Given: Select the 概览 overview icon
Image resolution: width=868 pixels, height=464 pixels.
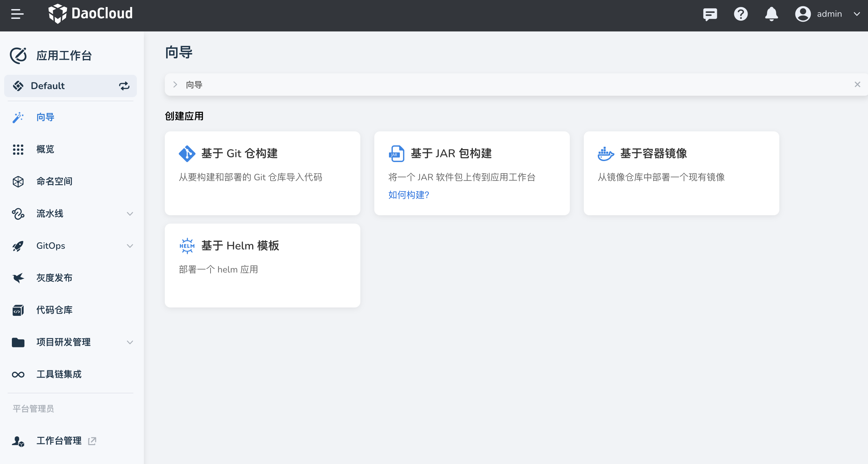Looking at the screenshot, I should (x=18, y=149).
